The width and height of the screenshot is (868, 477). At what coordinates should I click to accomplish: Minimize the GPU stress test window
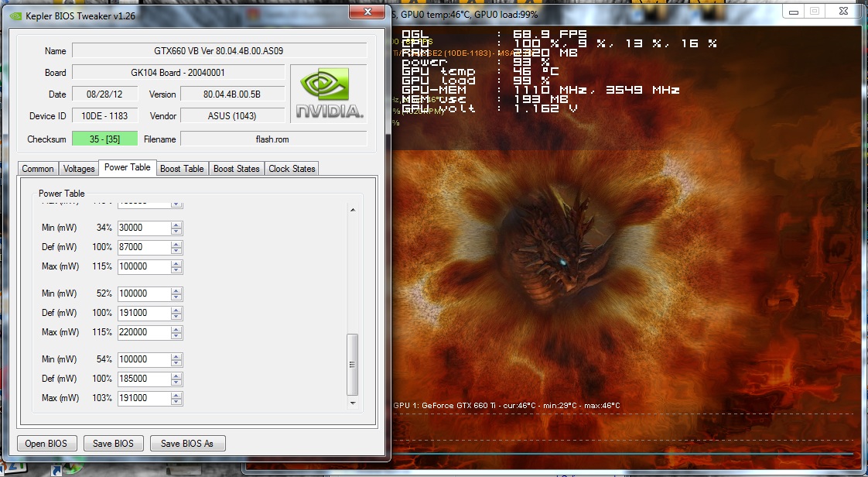coord(793,12)
